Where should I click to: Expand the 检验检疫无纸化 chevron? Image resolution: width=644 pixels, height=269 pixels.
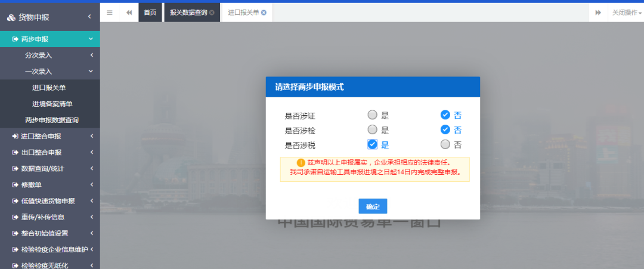[x=92, y=265]
